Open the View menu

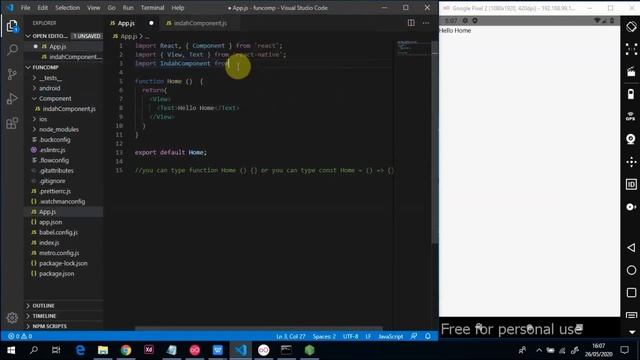(x=93, y=8)
